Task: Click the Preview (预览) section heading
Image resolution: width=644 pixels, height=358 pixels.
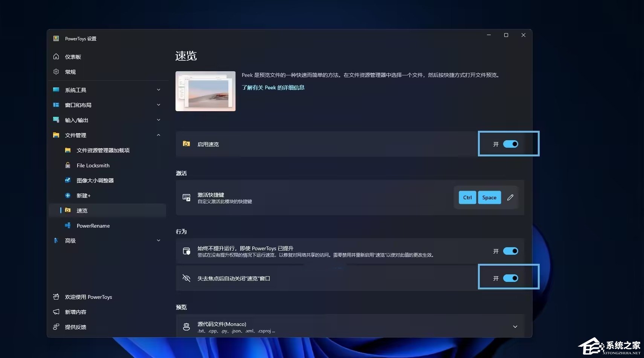Action: click(181, 307)
